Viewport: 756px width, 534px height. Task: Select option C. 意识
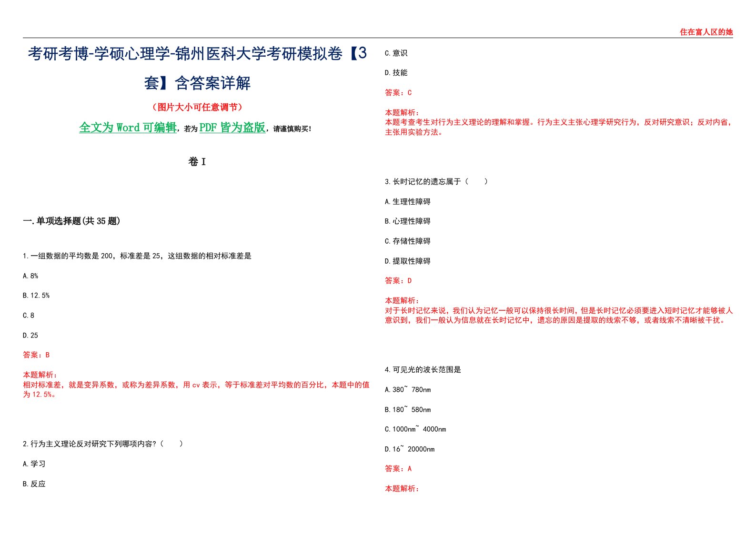(396, 53)
